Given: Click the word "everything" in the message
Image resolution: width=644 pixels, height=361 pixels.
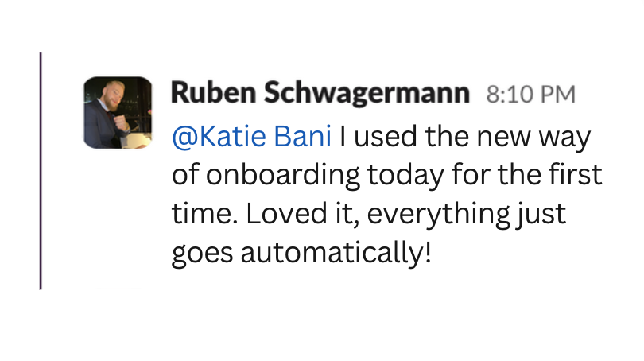Looking at the screenshot, I should tap(438, 215).
